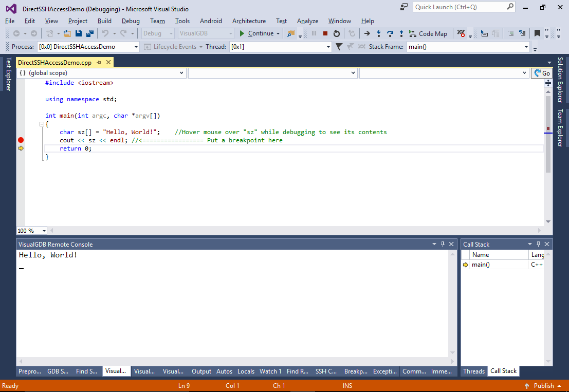The height and width of the screenshot is (392, 569).
Task: Click the comment selection icon
Action: tap(510, 33)
